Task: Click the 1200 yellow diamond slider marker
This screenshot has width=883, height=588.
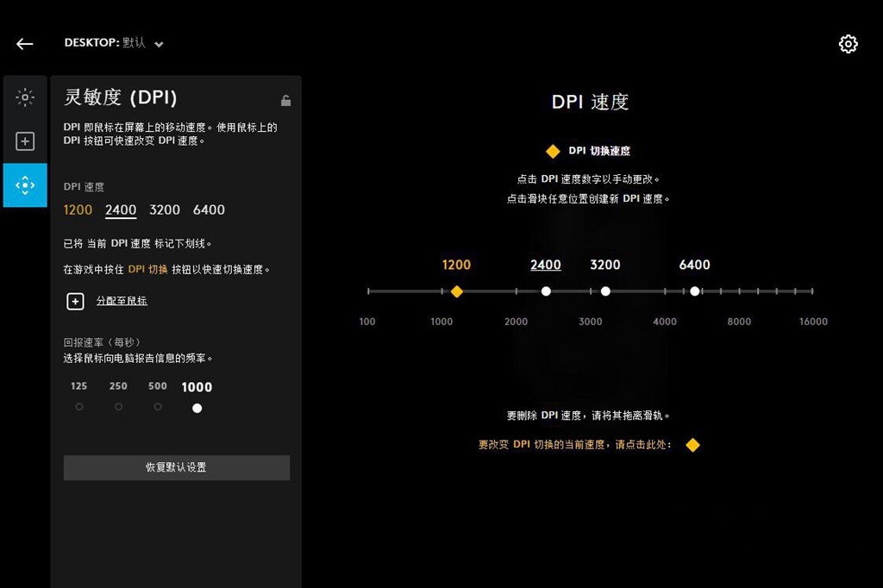Action: [456, 291]
